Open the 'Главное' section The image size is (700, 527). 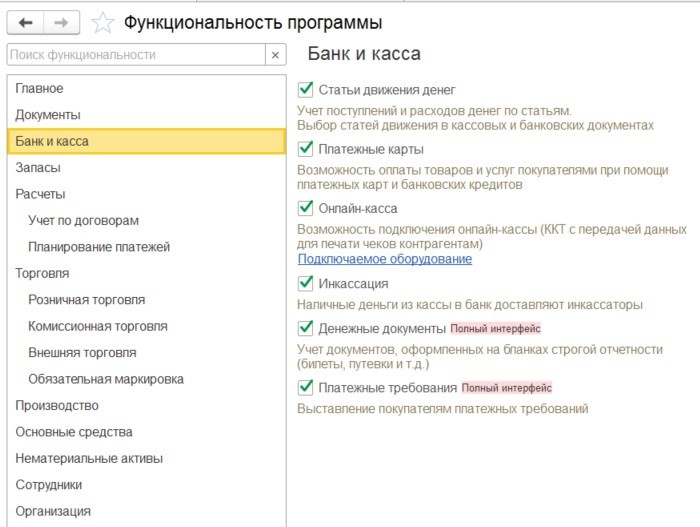click(x=146, y=88)
